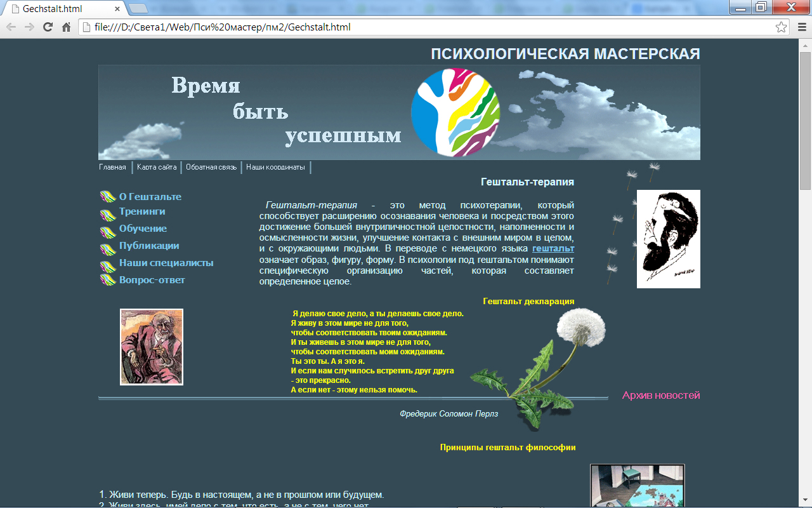Screen dimensions: 812x508
Task: Click the line 'Ты это ты. А я это я.'
Action: coord(328,361)
